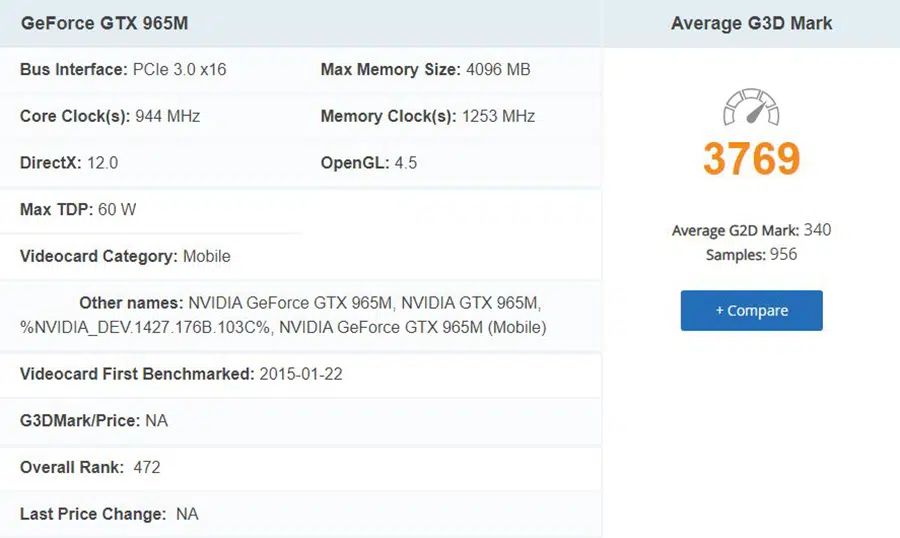The image size is (900, 538).
Task: Click the Max Memory Size 4096 MB entry
Action: (425, 70)
